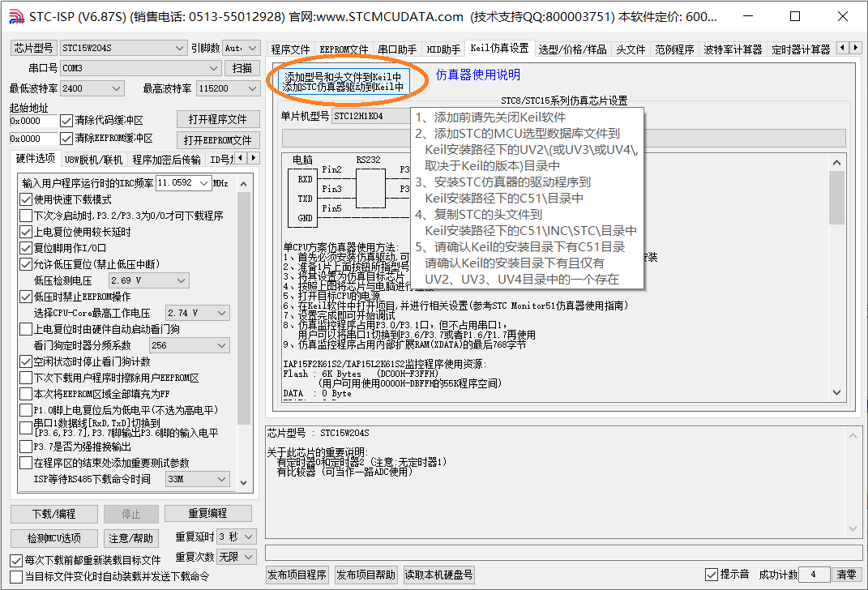The height and width of the screenshot is (590, 868).
Task: Check 本次将EEPROM区域全部填充为FF
Action: pyautogui.click(x=26, y=394)
